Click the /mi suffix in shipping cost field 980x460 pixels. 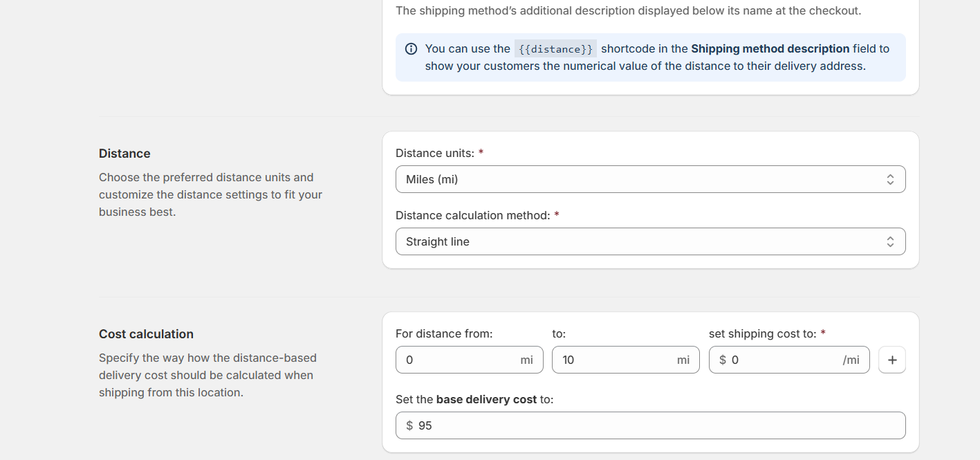[x=852, y=359]
